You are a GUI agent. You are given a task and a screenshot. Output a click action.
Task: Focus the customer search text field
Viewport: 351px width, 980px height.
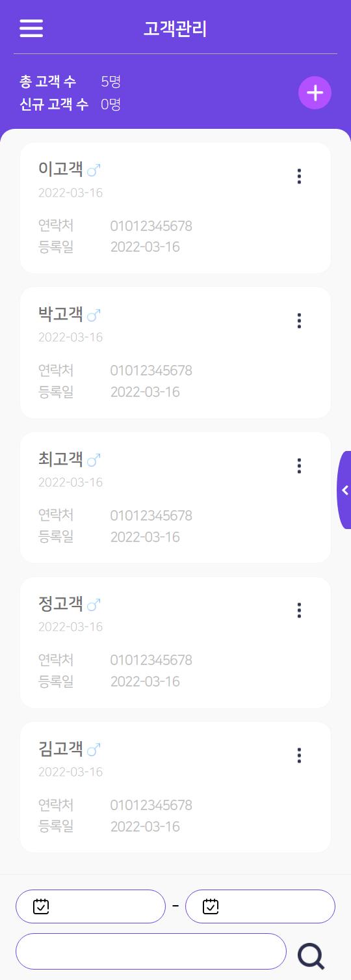pyautogui.click(x=151, y=951)
